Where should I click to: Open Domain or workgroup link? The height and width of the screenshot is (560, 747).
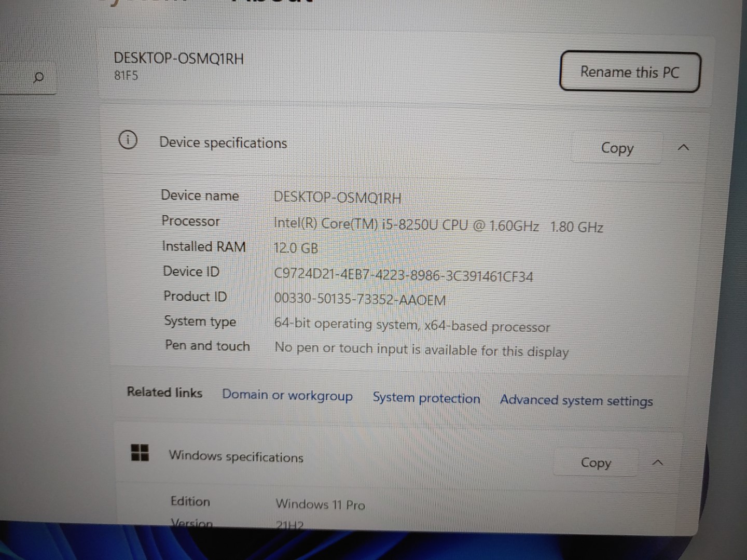[287, 395]
